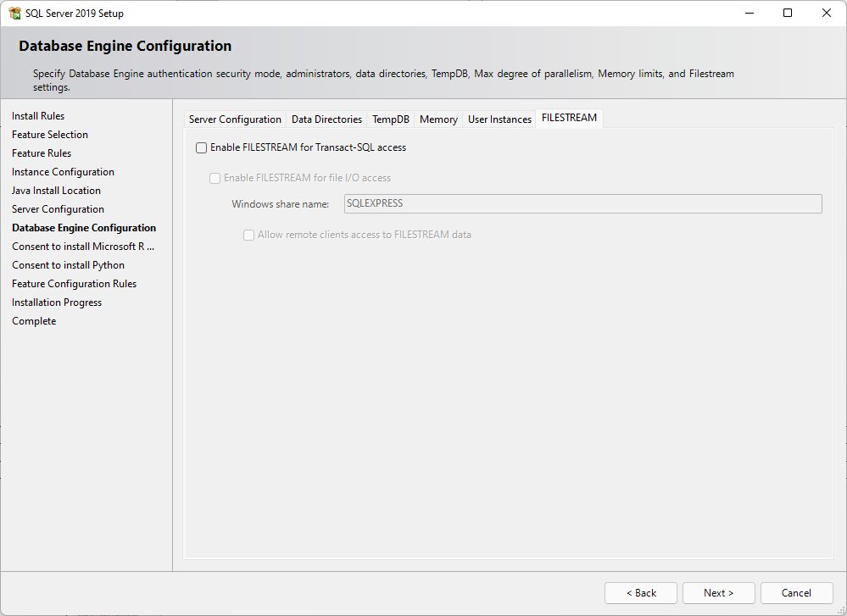Select Installation Progress step
Image resolution: width=847 pixels, height=616 pixels.
click(57, 302)
